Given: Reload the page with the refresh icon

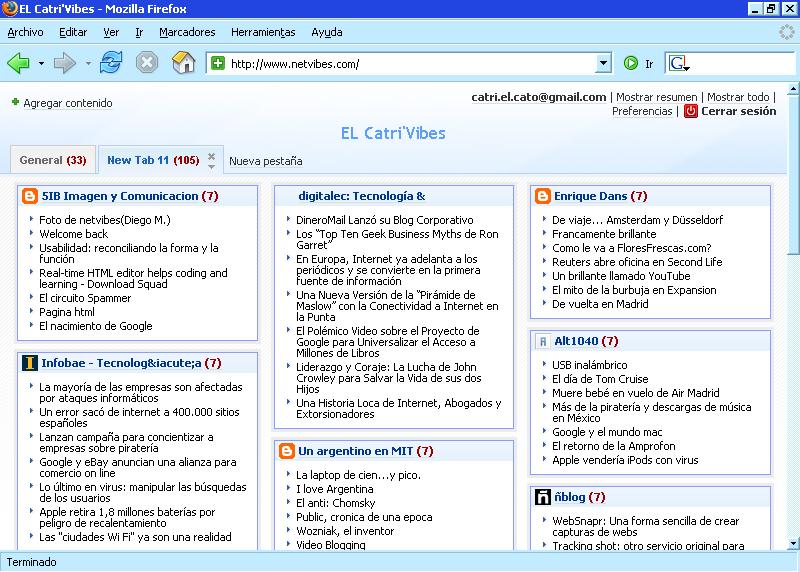Looking at the screenshot, I should click(111, 63).
